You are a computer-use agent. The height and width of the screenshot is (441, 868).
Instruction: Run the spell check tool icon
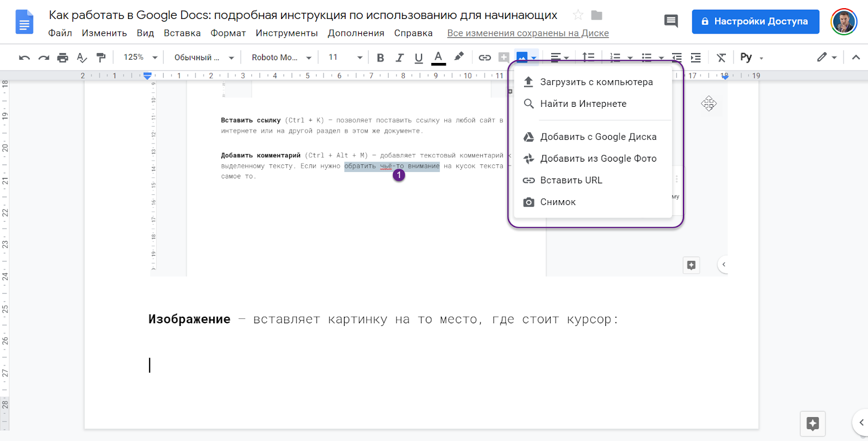click(82, 57)
